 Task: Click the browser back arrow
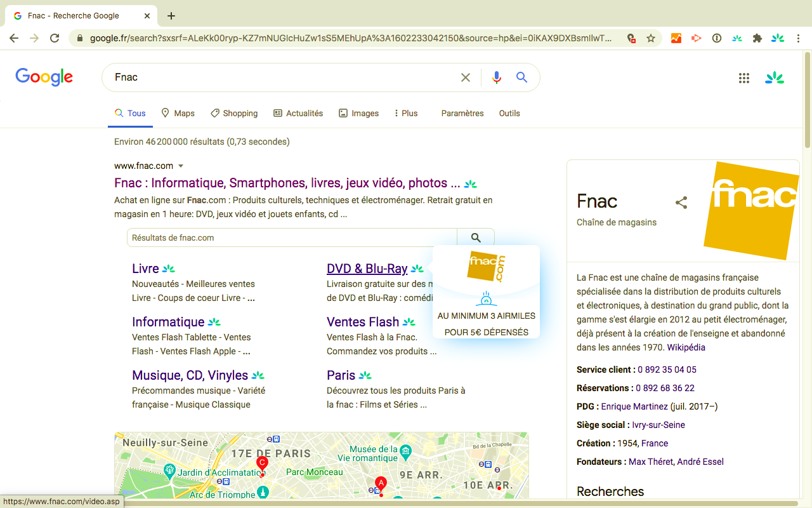(14, 38)
